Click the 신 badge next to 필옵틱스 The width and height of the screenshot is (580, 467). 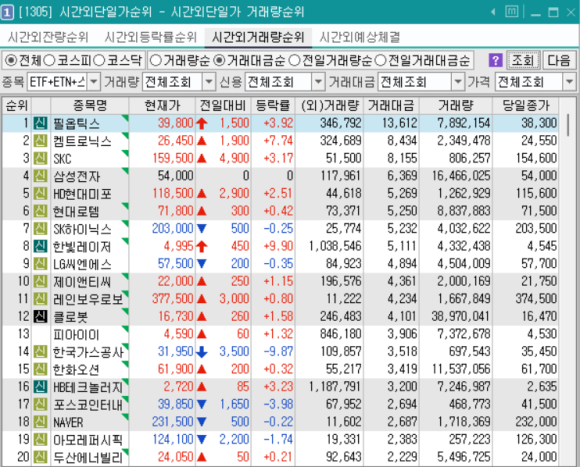(x=40, y=123)
